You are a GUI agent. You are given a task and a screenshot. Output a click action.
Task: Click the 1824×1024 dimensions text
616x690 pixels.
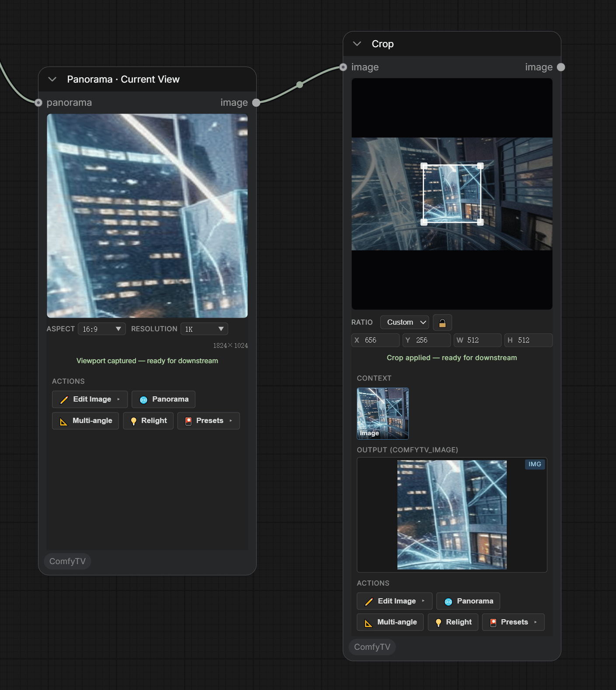point(230,346)
